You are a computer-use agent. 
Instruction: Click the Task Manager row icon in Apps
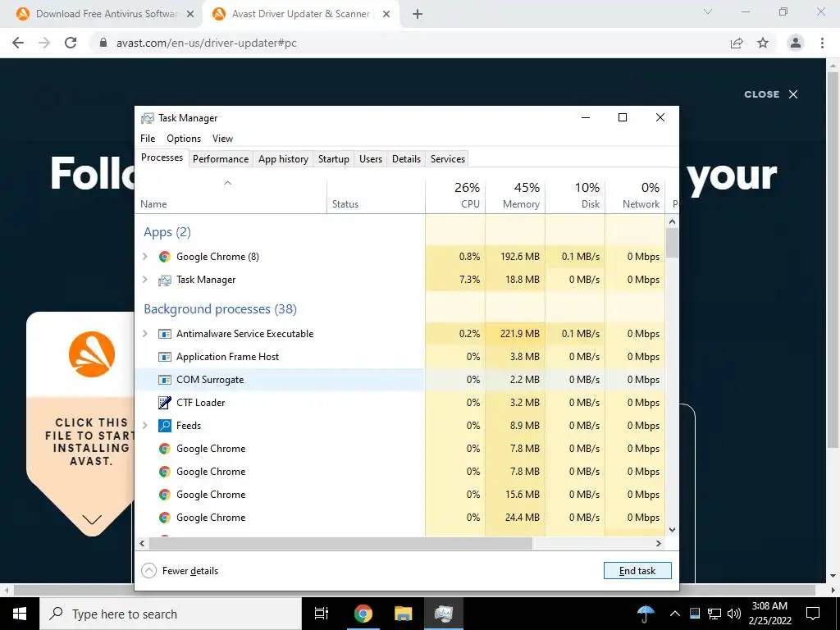(x=164, y=280)
